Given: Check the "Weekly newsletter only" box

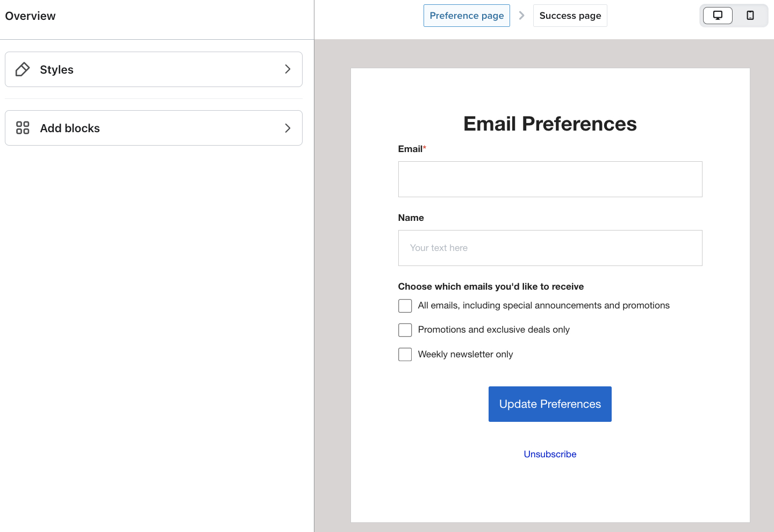Looking at the screenshot, I should point(405,354).
